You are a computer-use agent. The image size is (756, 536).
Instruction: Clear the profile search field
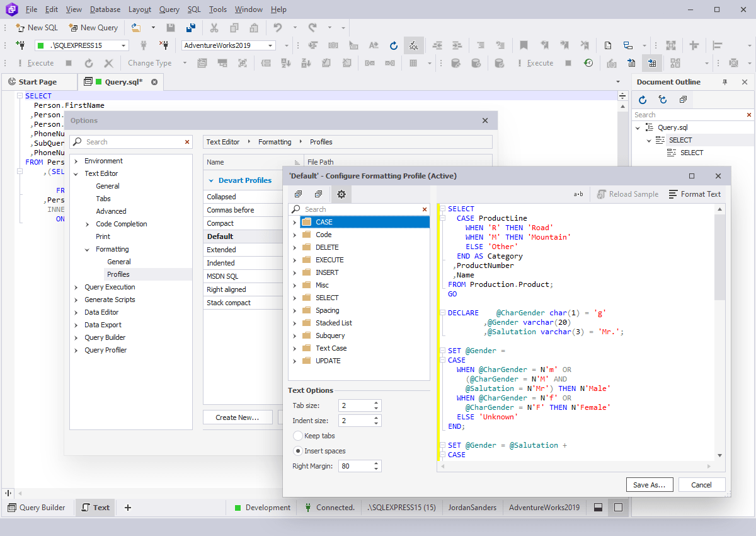424,209
